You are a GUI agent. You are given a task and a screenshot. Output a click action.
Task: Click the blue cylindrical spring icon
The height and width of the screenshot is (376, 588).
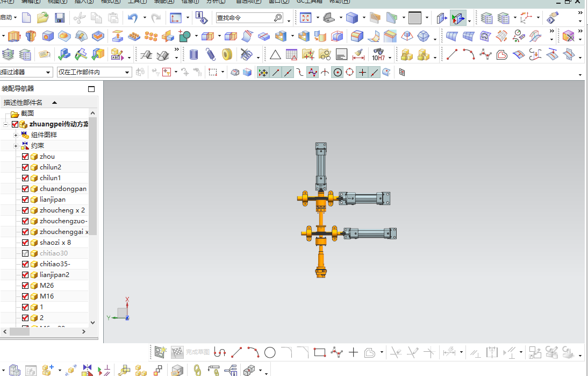coord(194,54)
